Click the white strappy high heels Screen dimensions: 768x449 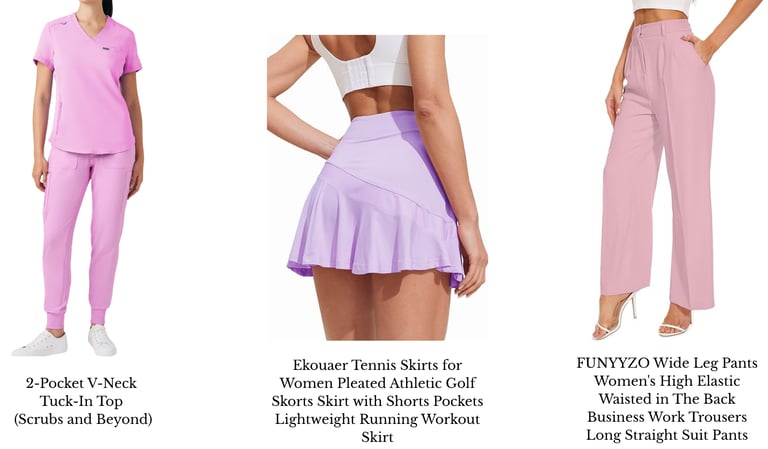click(x=642, y=317)
